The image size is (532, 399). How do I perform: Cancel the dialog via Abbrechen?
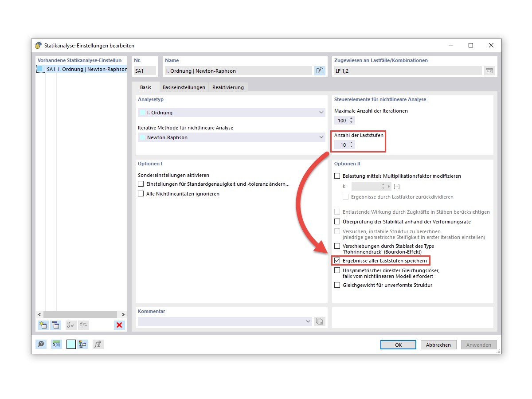point(438,344)
